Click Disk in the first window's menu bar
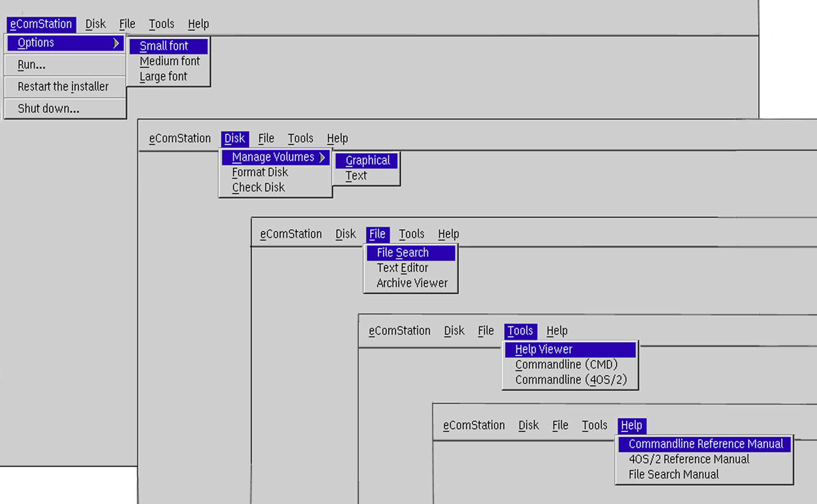The width and height of the screenshot is (817, 504). coord(96,24)
